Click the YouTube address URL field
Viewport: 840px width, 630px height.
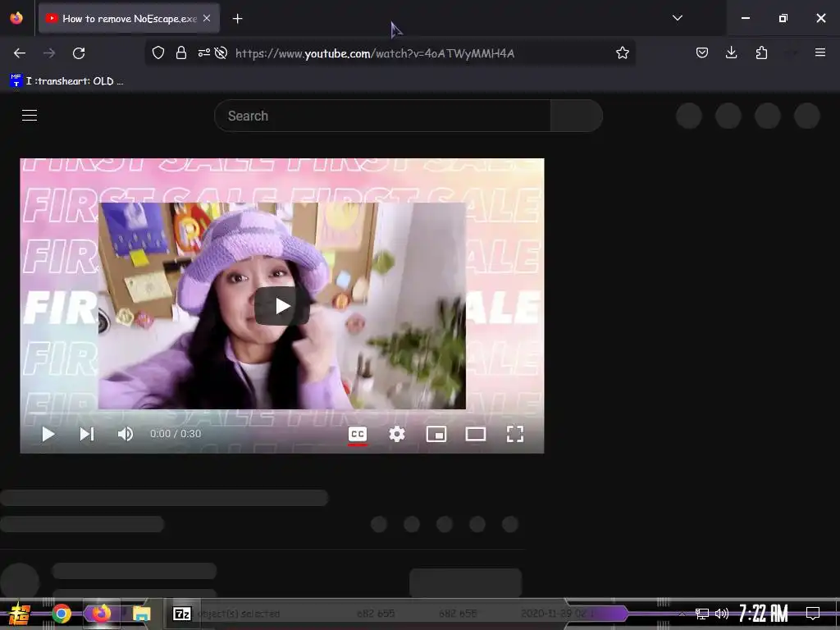(375, 53)
